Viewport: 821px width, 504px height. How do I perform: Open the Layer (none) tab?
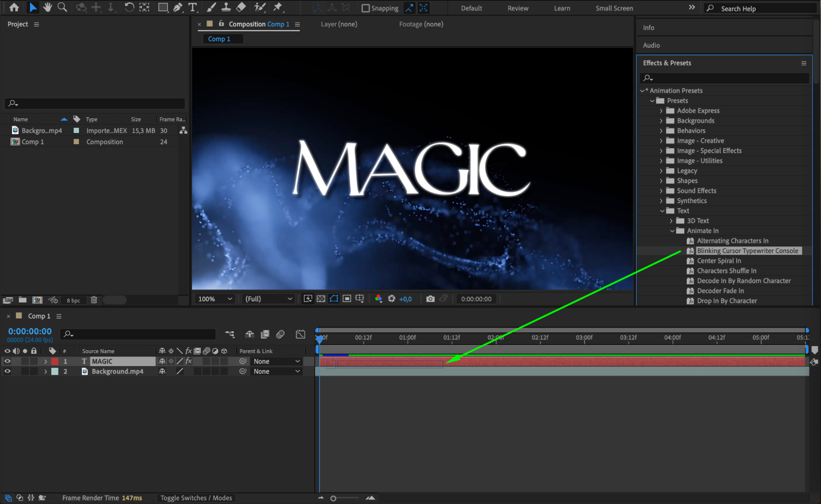pyautogui.click(x=339, y=24)
